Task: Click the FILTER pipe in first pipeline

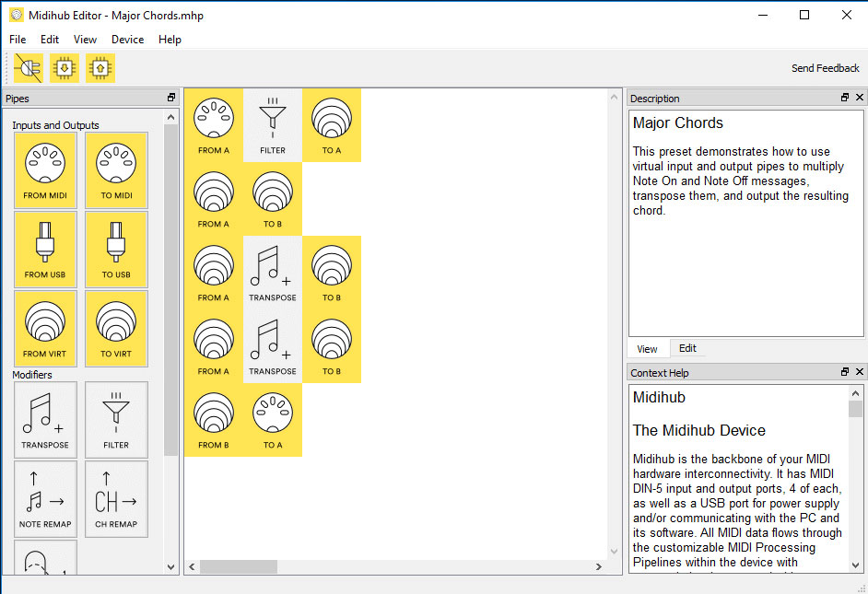Action: tap(273, 125)
